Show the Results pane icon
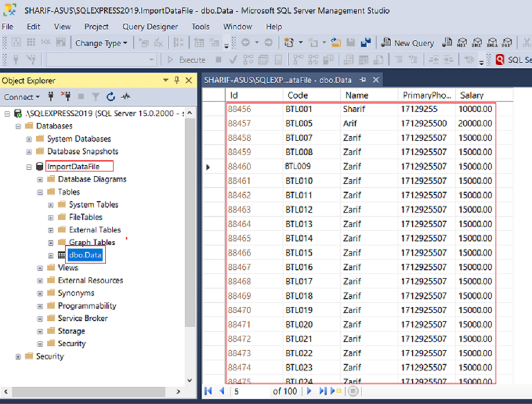Screen dimensions: 532x404 (x=61, y=43)
